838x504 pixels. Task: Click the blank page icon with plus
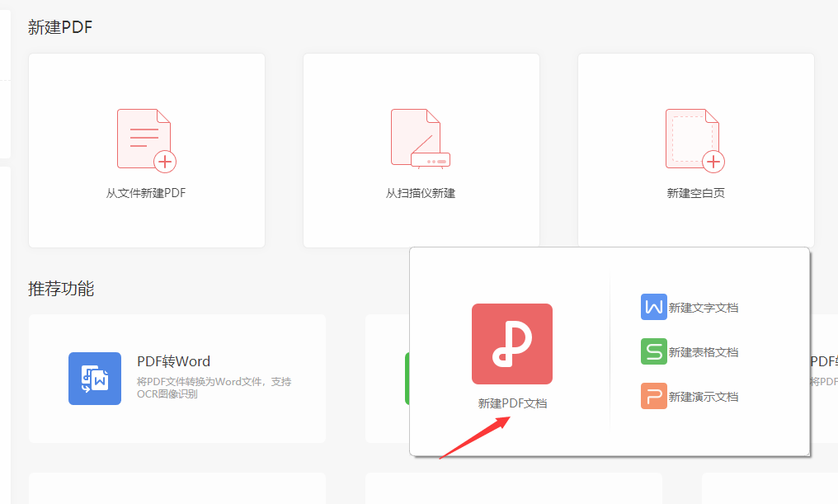(694, 140)
